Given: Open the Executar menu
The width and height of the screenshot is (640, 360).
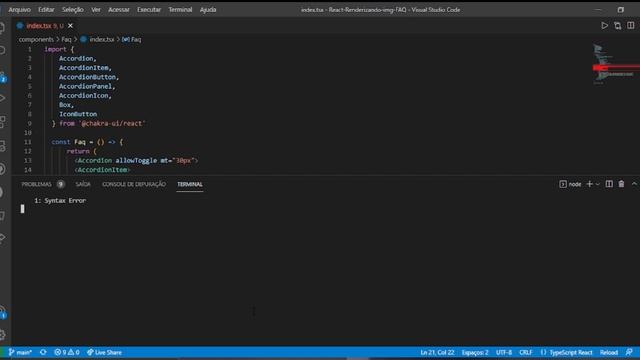Looking at the screenshot, I should (x=149, y=9).
